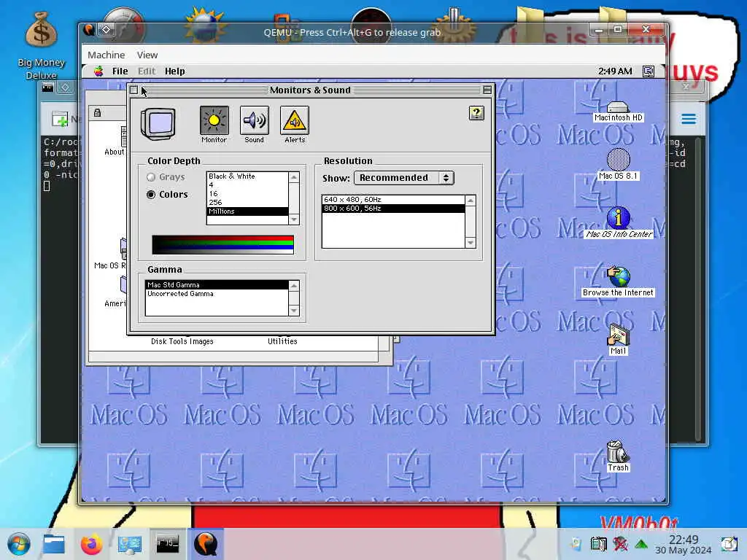Open the Alerts panel icon
747x560 pixels.
click(295, 120)
